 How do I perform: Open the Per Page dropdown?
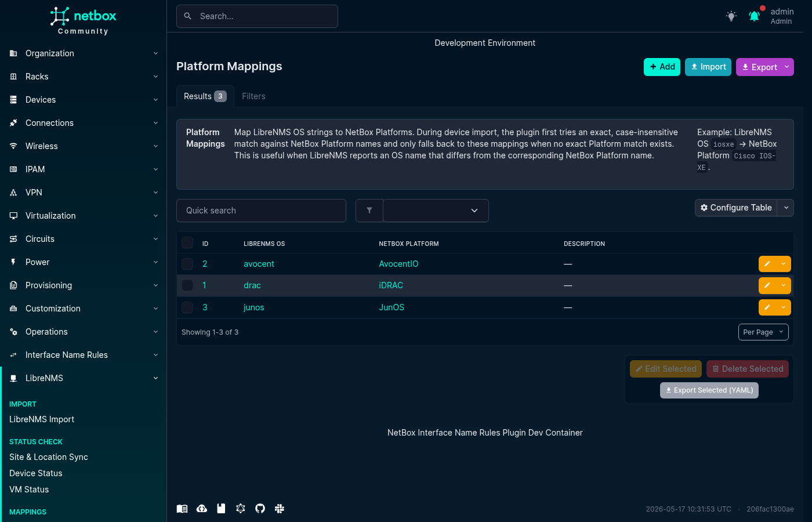click(763, 332)
